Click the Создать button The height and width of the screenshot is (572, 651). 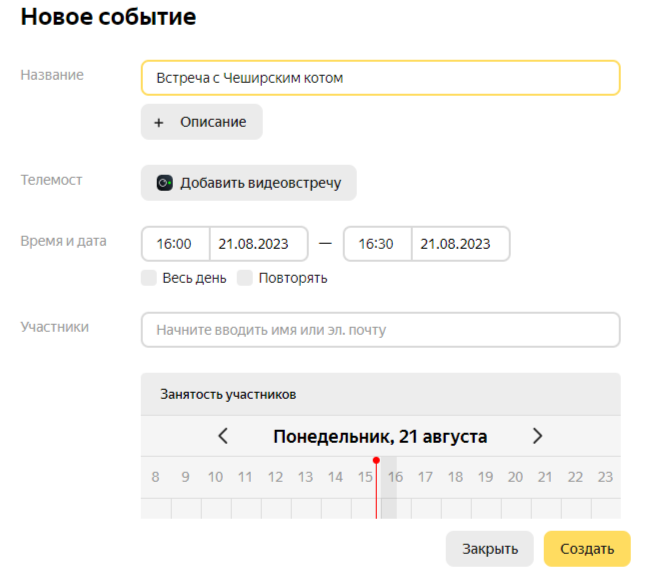click(587, 549)
